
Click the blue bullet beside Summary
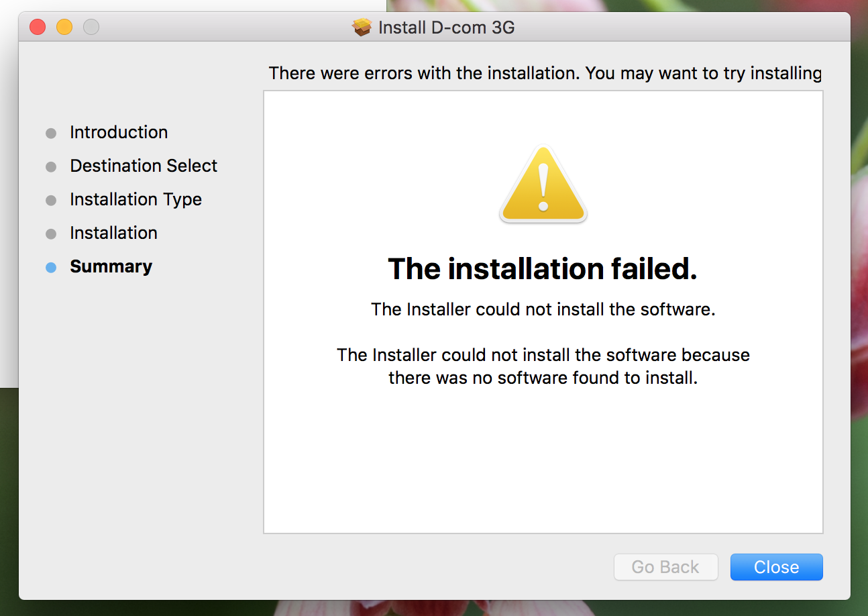[51, 267]
